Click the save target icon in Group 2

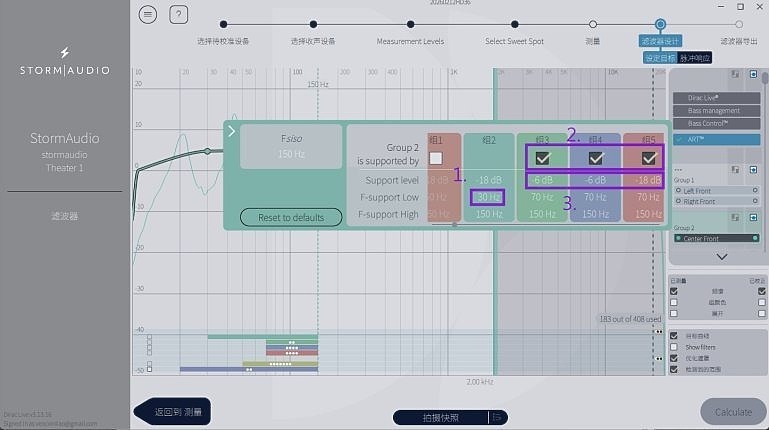[735, 217]
